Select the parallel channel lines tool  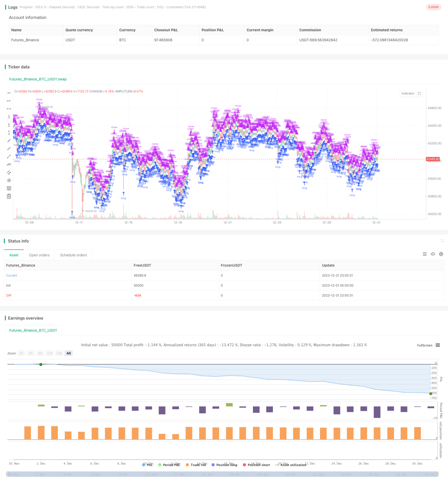coord(9,172)
